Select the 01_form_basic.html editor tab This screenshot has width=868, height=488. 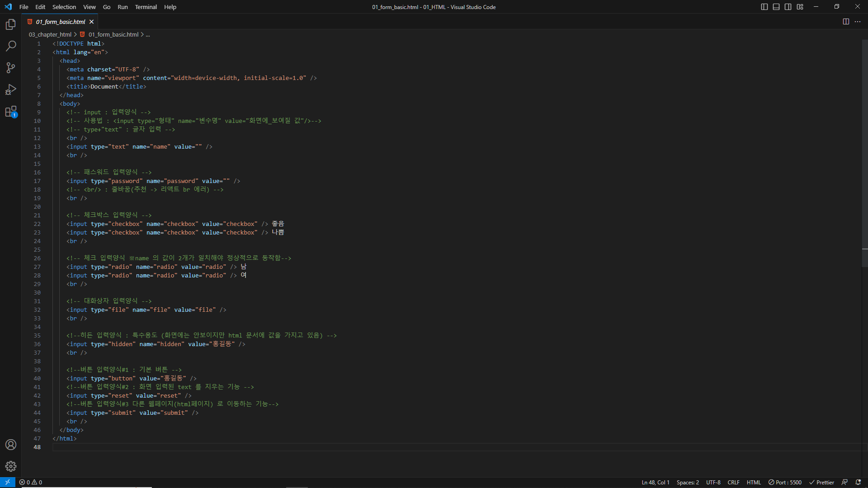click(x=61, y=22)
